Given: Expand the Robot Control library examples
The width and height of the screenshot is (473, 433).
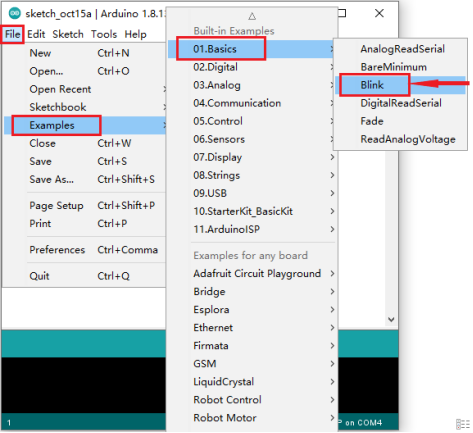Looking at the screenshot, I should click(252, 399).
